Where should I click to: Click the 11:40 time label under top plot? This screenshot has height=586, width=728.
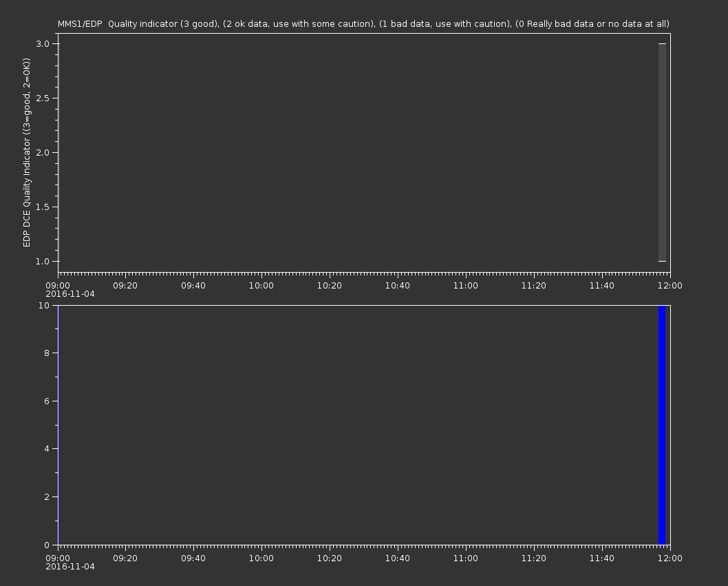(x=601, y=285)
